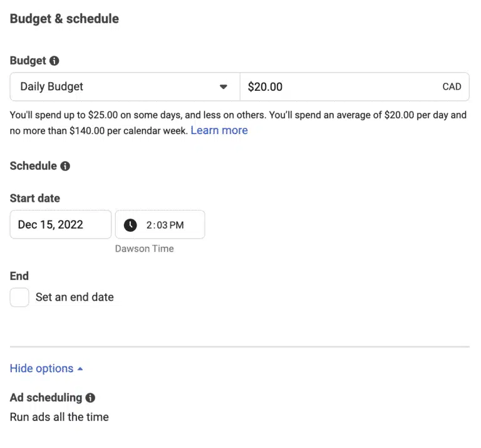Click the $20.00 budget amount field
This screenshot has width=481, height=448.
[338, 87]
